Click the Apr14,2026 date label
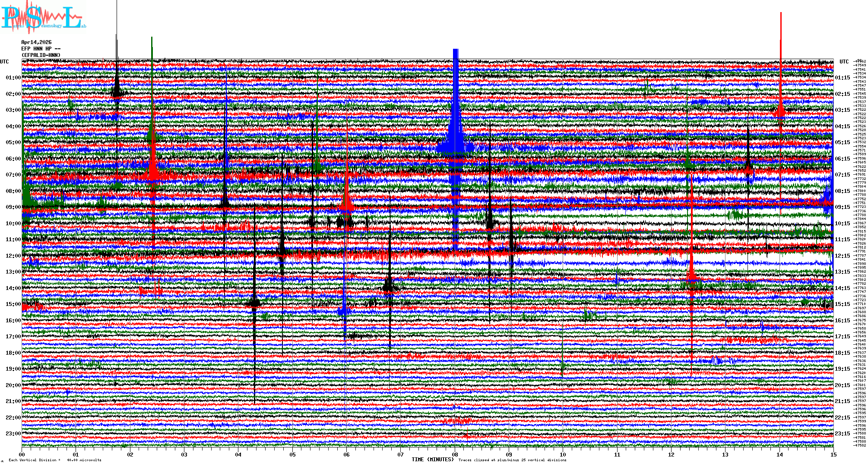 [36, 42]
